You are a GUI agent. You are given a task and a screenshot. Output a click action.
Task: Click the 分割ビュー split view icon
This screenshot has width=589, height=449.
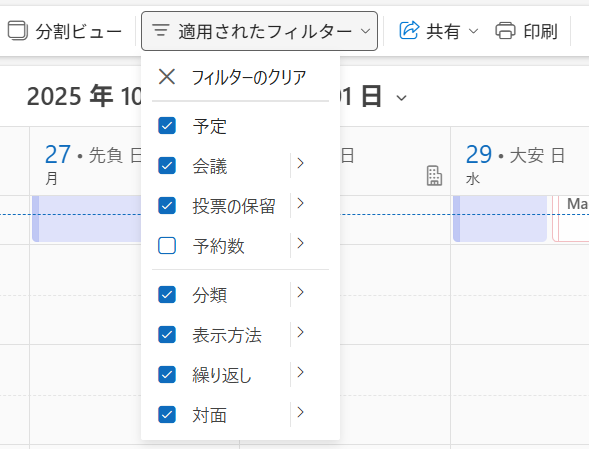point(18,30)
